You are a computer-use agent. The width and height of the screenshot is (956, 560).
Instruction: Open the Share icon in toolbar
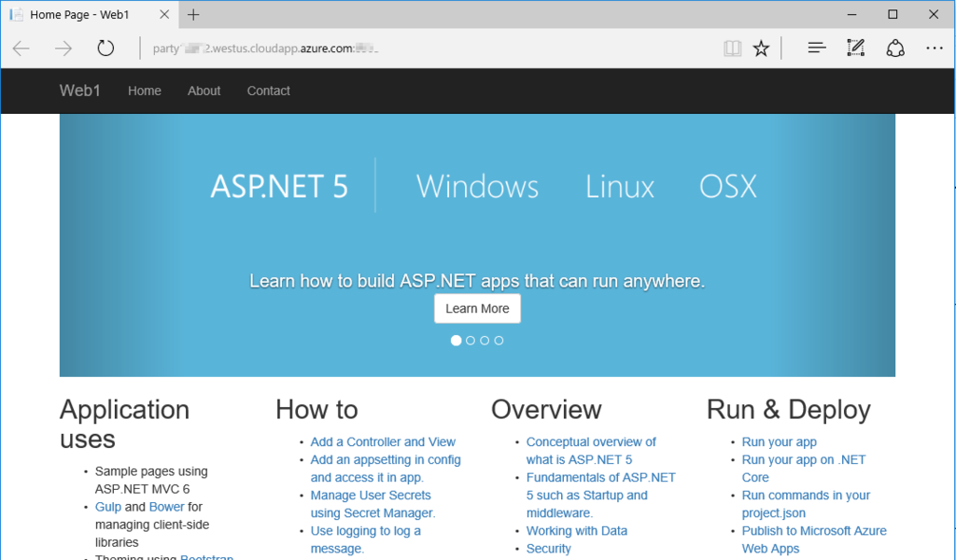(895, 49)
